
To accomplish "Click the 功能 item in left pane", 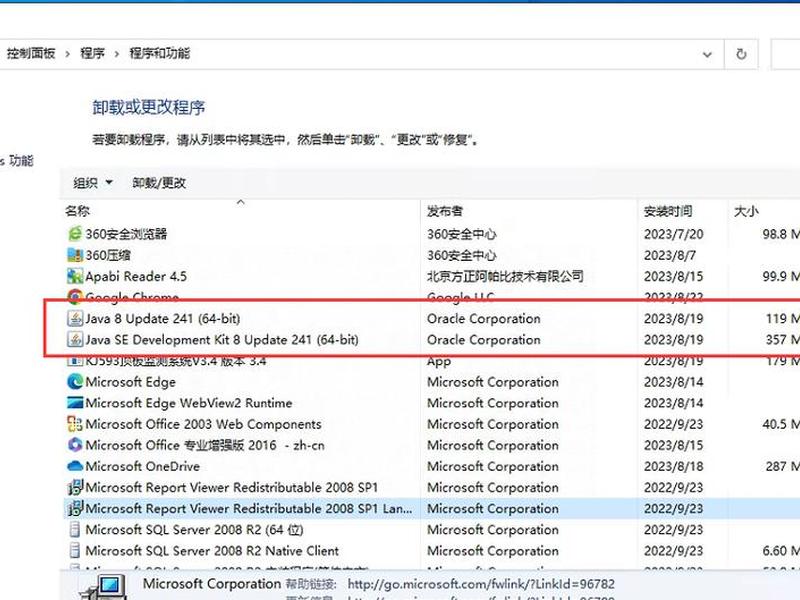I will [17, 161].
